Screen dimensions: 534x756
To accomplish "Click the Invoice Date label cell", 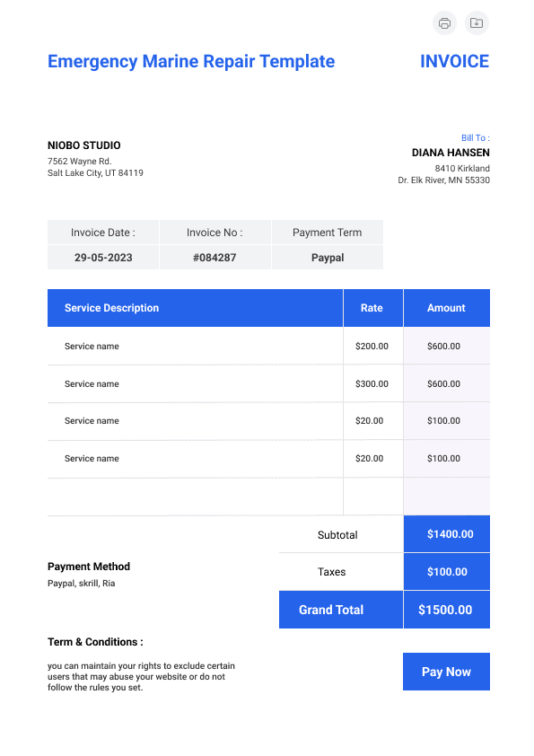I will point(103,233).
